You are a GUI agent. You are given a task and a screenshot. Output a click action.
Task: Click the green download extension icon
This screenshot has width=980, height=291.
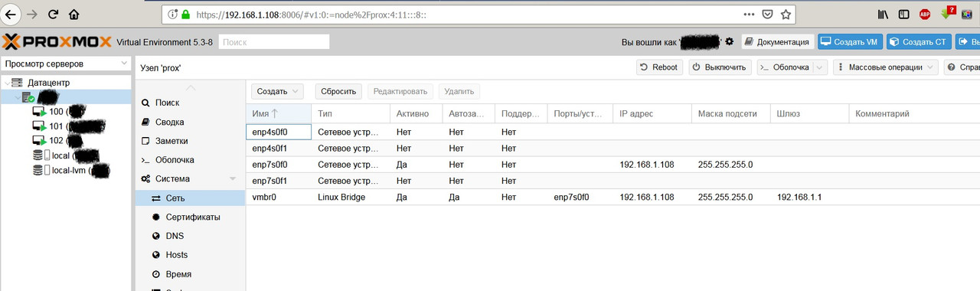coord(947,13)
